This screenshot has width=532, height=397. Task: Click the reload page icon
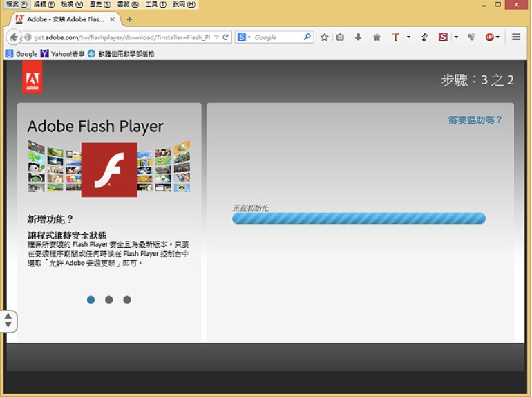225,37
